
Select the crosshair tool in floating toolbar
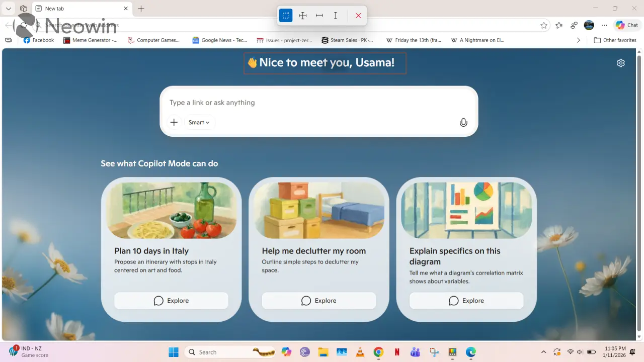tap(303, 16)
